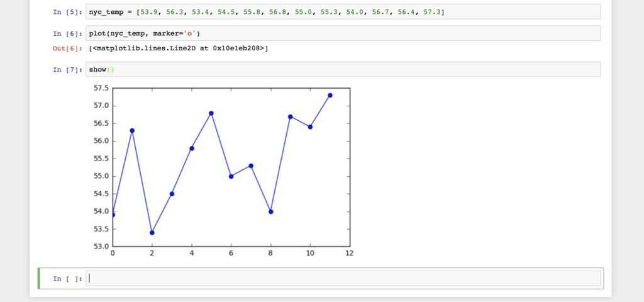Click the data point marker at x=9
Screen dimensions: 644x302
point(291,116)
